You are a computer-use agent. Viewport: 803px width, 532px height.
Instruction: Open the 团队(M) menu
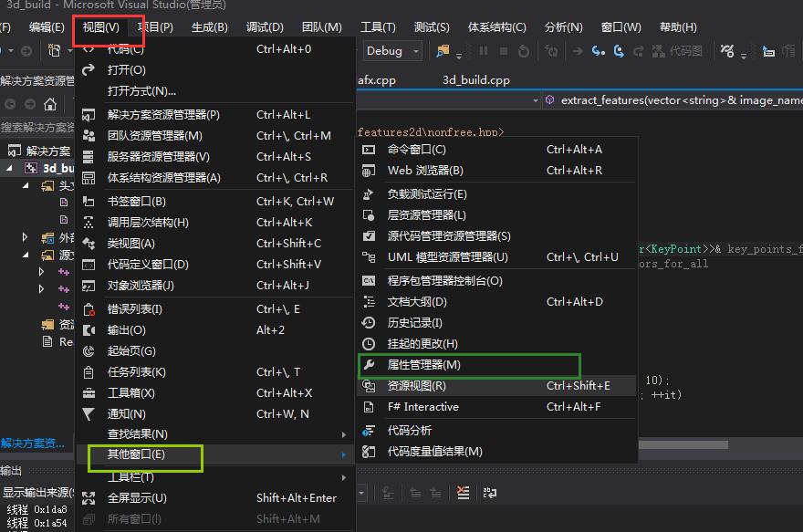pos(321,27)
